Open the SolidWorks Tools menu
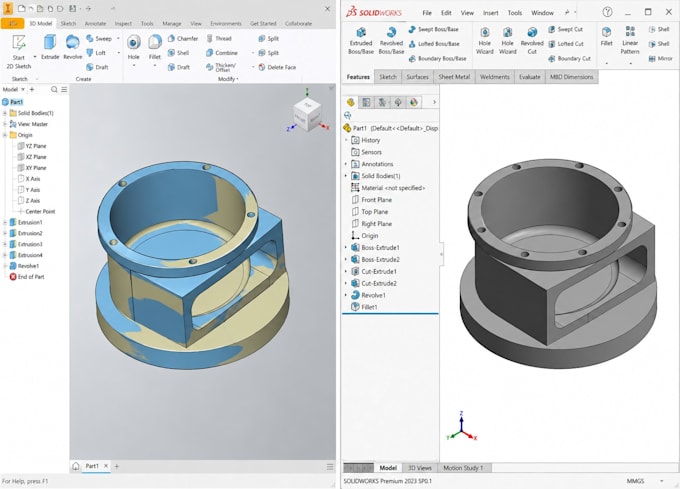680x489 pixels. 515,13
